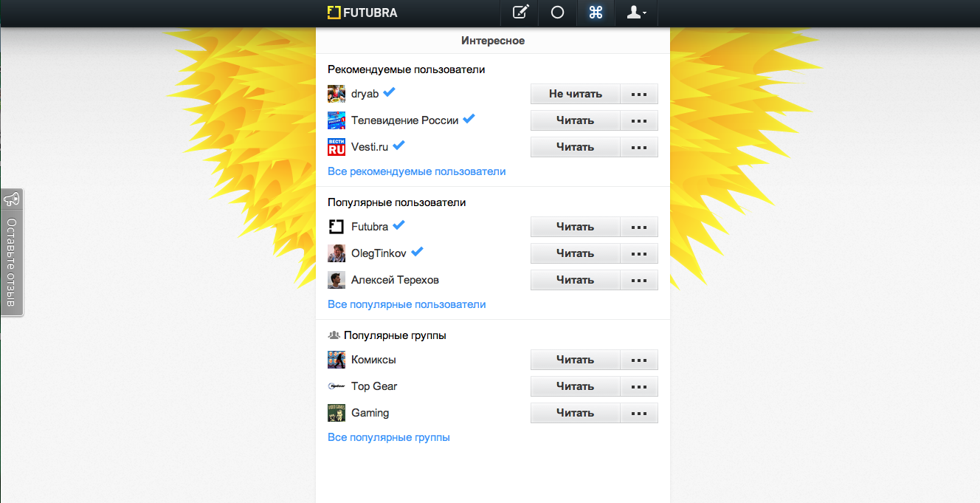This screenshot has height=503, width=980.
Task: Select the command-symbol Interesting icon
Action: click(596, 13)
